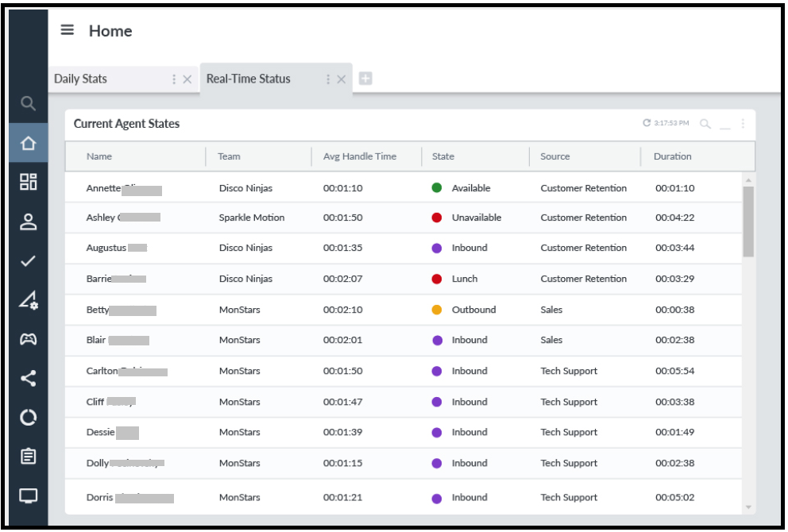Click avg handle time 00:02:07
788x532 pixels.
[342, 279]
